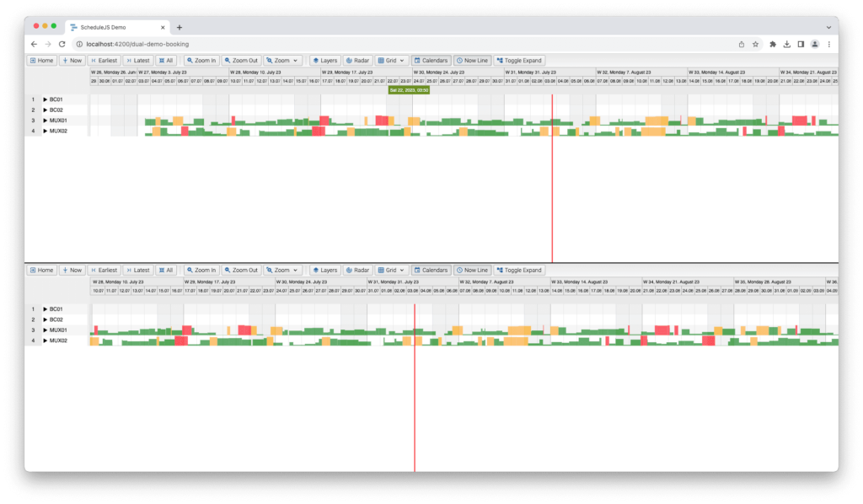
Task: Expand the MUX02 row in the bottom panel
Action: 46,340
